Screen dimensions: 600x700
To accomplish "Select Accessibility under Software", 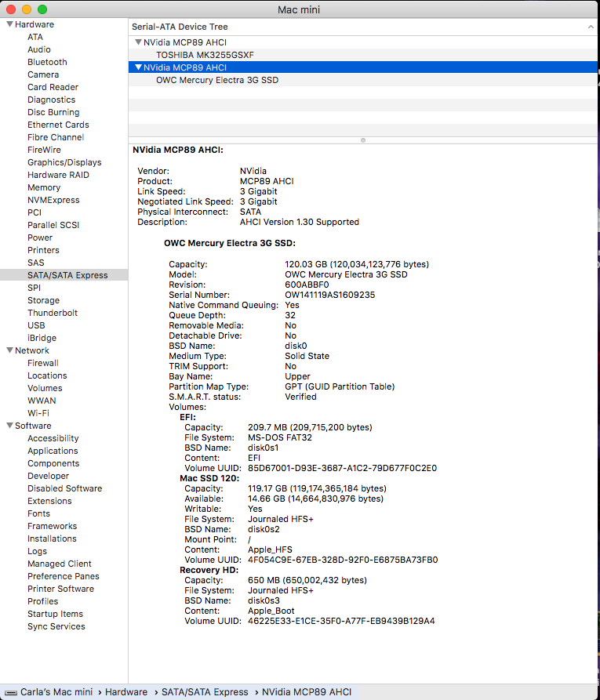I will point(53,438).
